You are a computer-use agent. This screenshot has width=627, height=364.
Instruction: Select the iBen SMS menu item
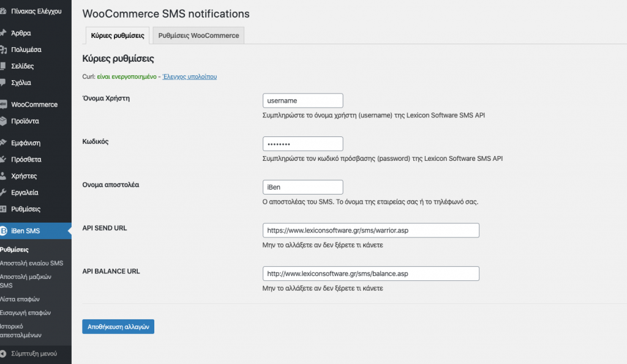[36, 231]
